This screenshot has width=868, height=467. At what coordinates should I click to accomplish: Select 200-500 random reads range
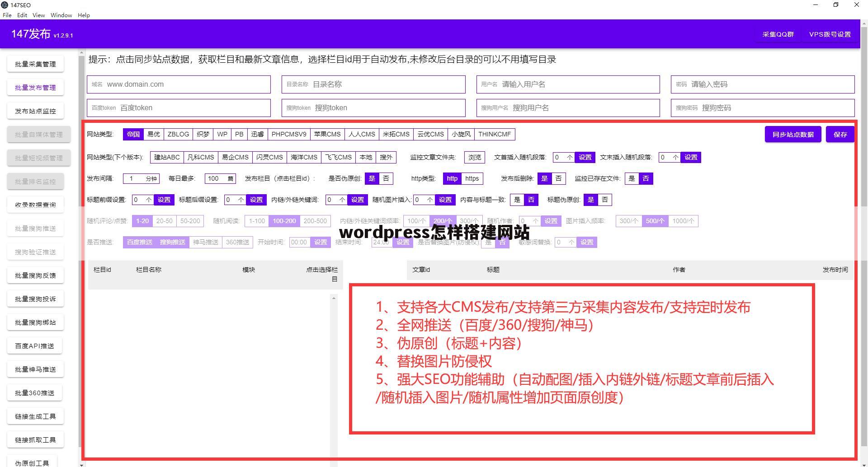coord(315,221)
